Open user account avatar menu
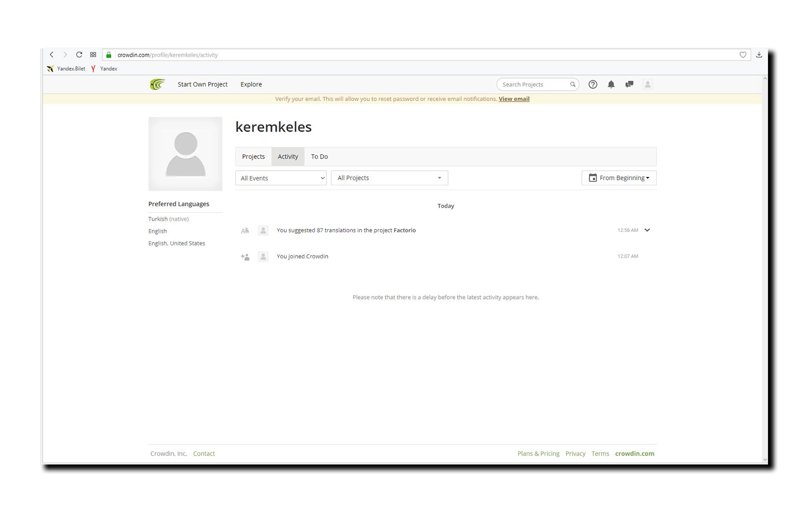This screenshot has width=812, height=508. click(648, 84)
